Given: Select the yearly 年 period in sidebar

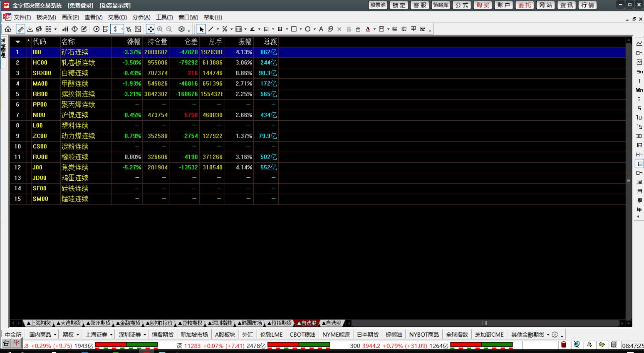Looking at the screenshot, I should tap(639, 210).
